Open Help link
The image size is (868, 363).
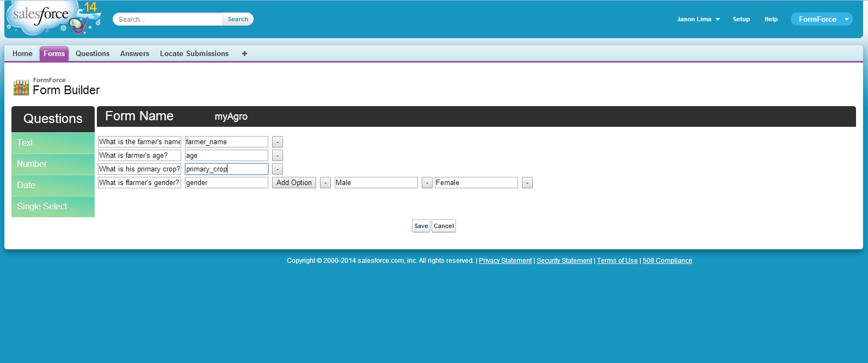click(x=771, y=19)
